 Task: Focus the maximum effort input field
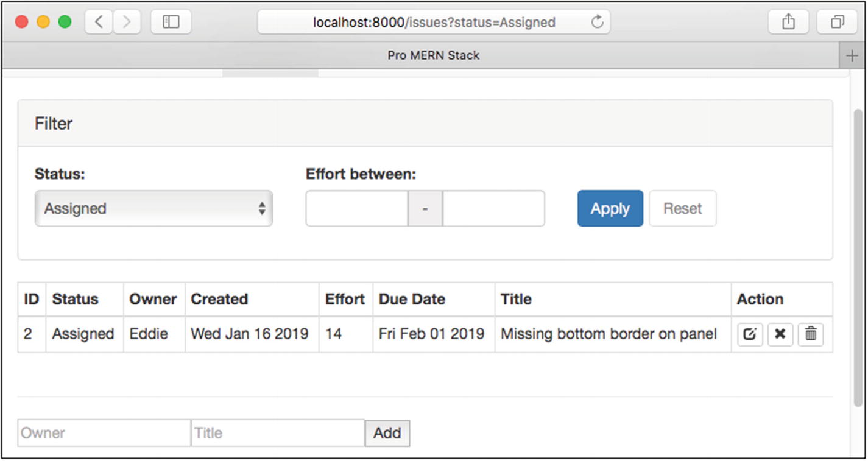pos(493,209)
